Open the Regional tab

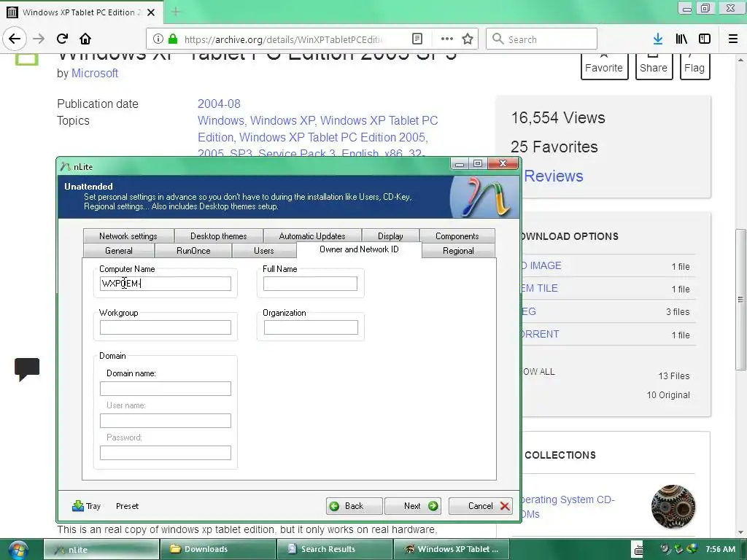pyautogui.click(x=458, y=251)
